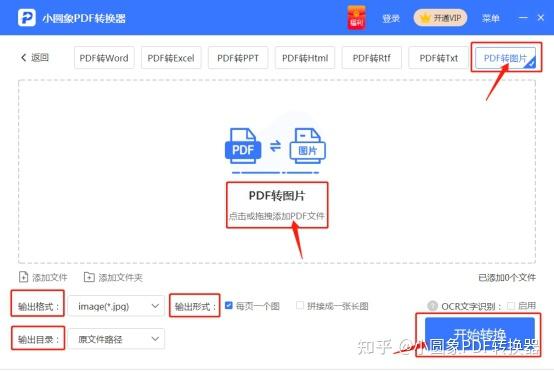Switch to the PDF转Rtf tab

(372, 58)
